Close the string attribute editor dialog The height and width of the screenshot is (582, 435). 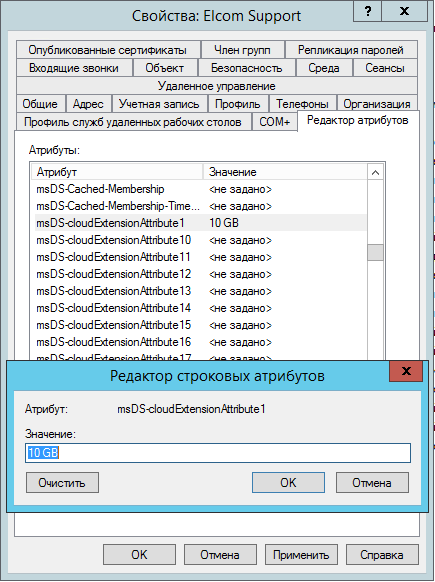pos(406,371)
